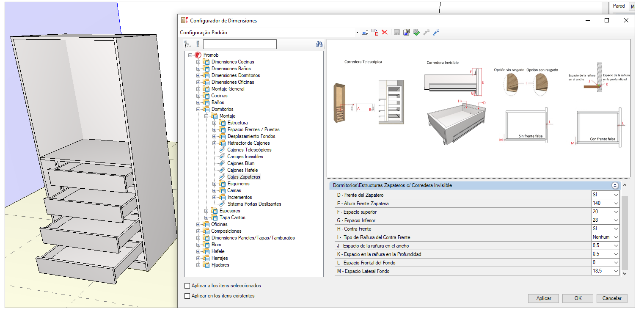644x311 pixels.
Task: Click the Cajas Zapateras ruler icon
Action: point(222,177)
